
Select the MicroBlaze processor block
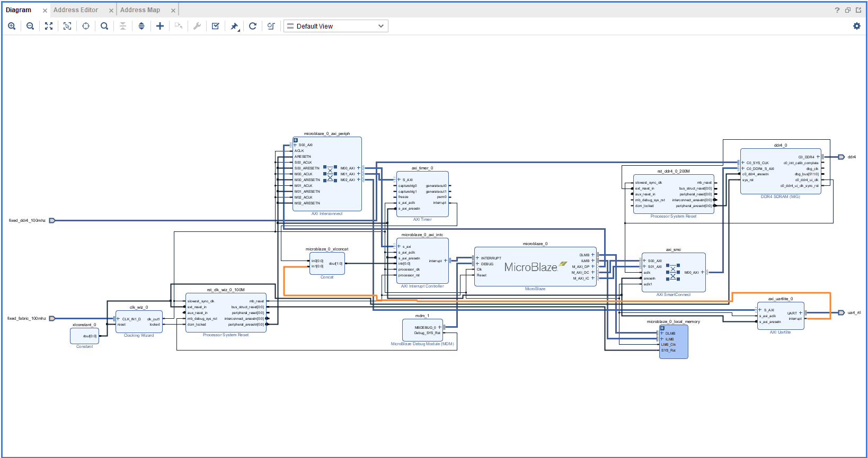pos(535,267)
